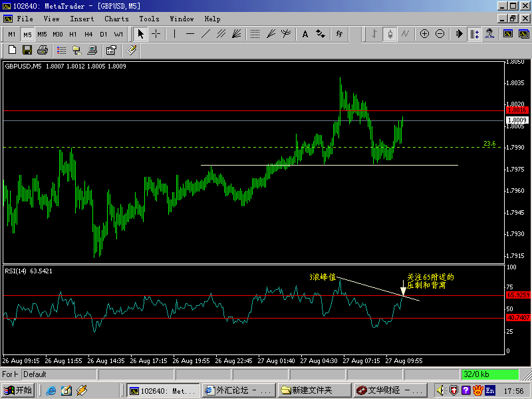This screenshot has height=399, width=532.
Task: Activate the crosshair tool
Action: pyautogui.click(x=156, y=34)
